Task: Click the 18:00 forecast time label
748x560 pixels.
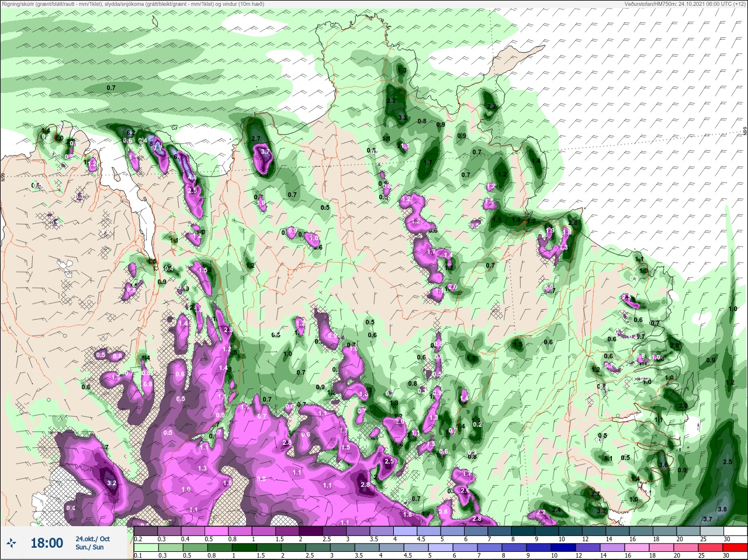Action: tap(47, 543)
